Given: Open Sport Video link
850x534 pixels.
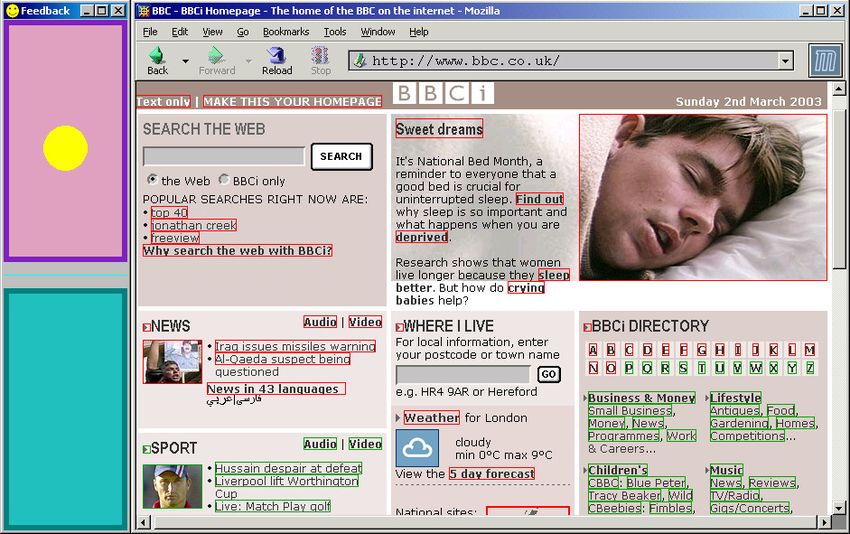Looking at the screenshot, I should 365,444.
